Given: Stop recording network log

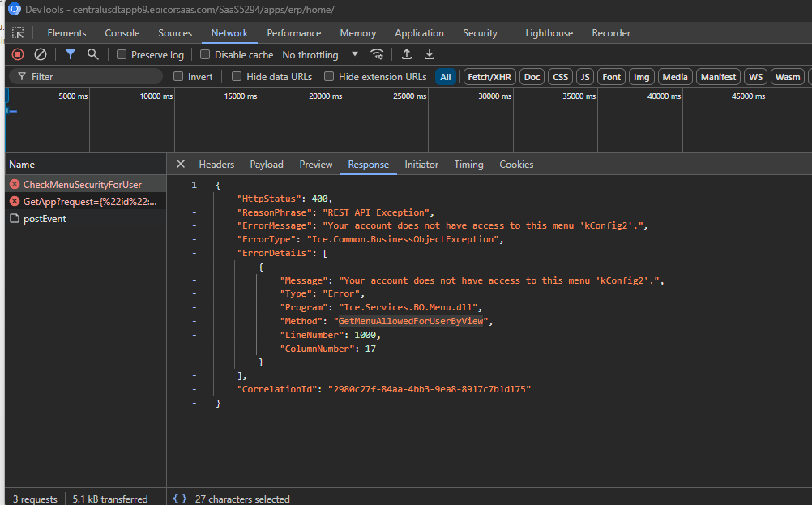Looking at the screenshot, I should point(18,54).
